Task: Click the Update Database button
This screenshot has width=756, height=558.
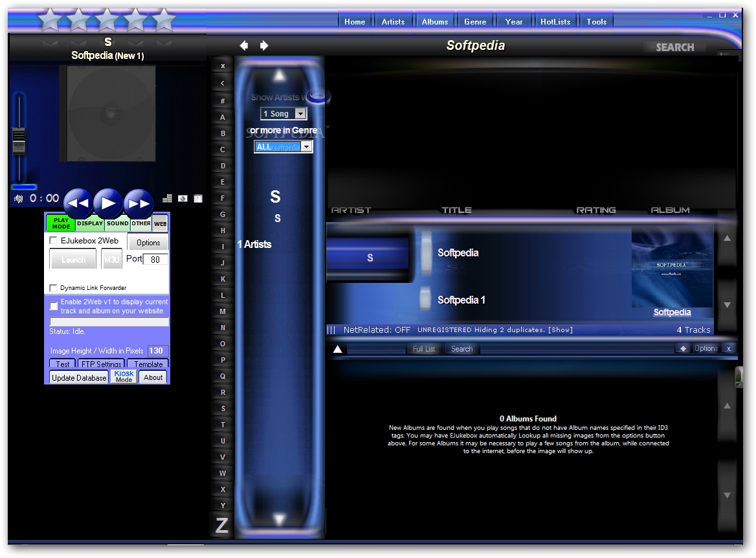Action: (79, 377)
